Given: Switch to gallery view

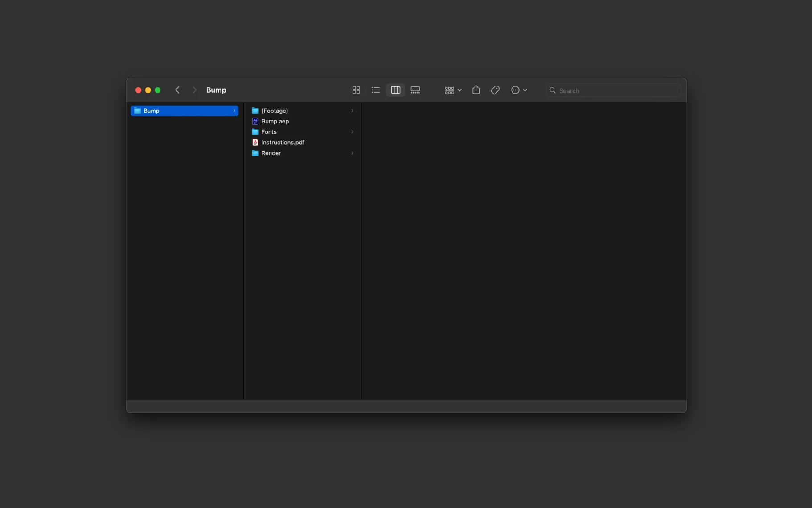Looking at the screenshot, I should tap(415, 90).
